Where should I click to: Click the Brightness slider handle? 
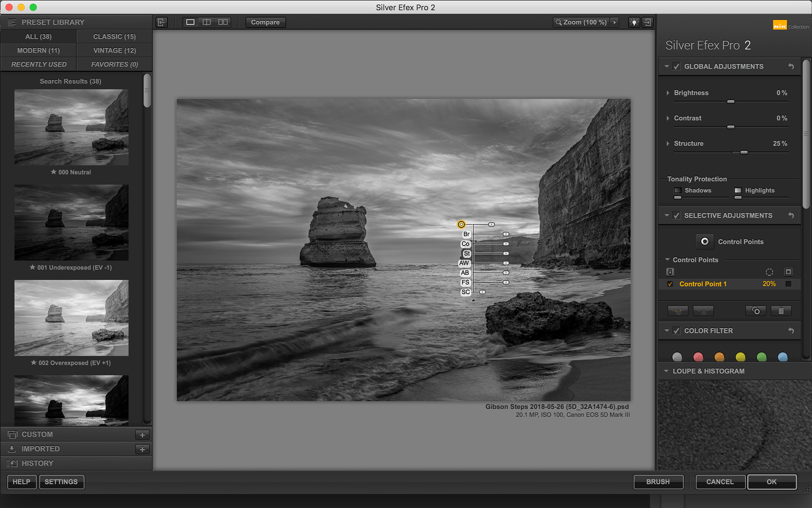(730, 102)
